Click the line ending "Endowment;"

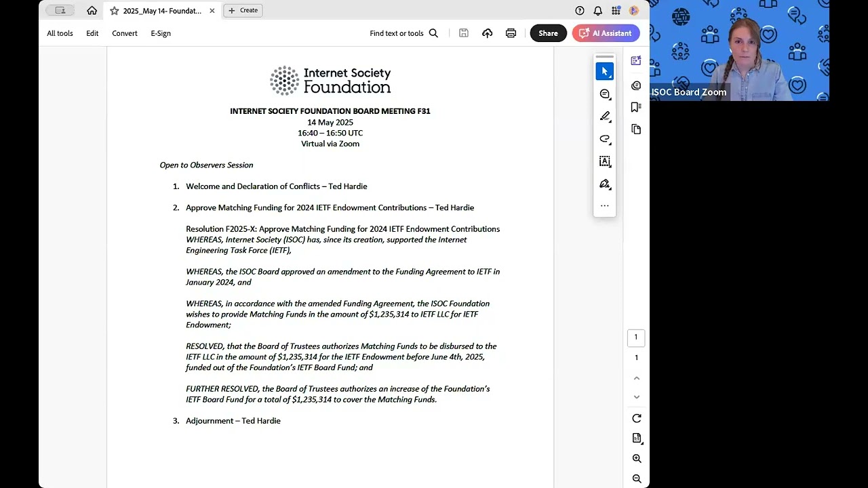pos(208,325)
